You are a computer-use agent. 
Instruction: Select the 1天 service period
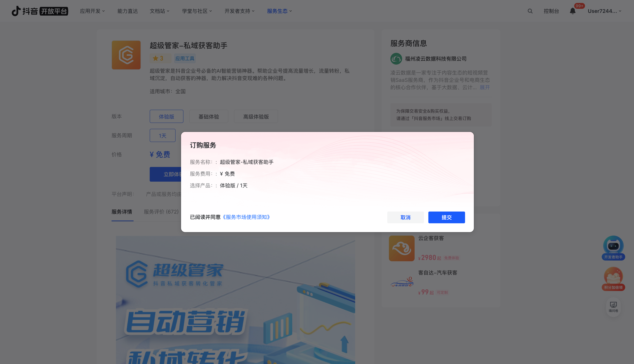click(x=162, y=136)
